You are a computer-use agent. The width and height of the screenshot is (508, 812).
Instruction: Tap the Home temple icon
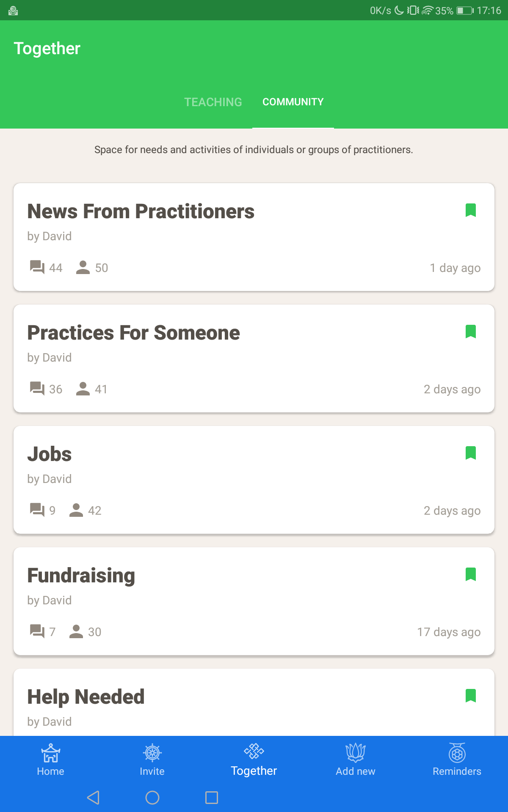50,753
